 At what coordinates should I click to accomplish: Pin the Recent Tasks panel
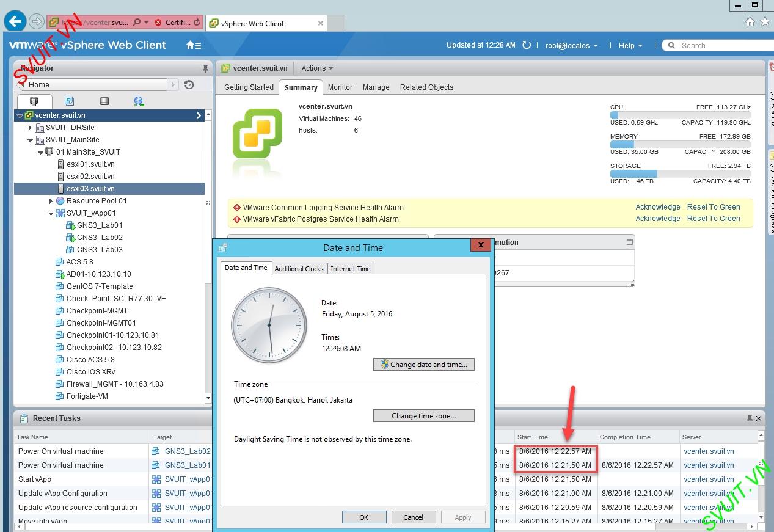coord(750,418)
